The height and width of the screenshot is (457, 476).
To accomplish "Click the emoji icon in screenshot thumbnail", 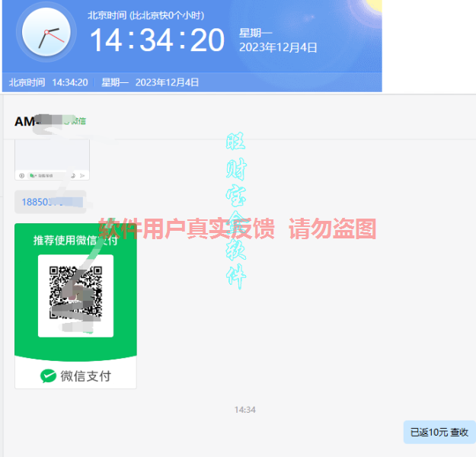I will (x=72, y=175).
